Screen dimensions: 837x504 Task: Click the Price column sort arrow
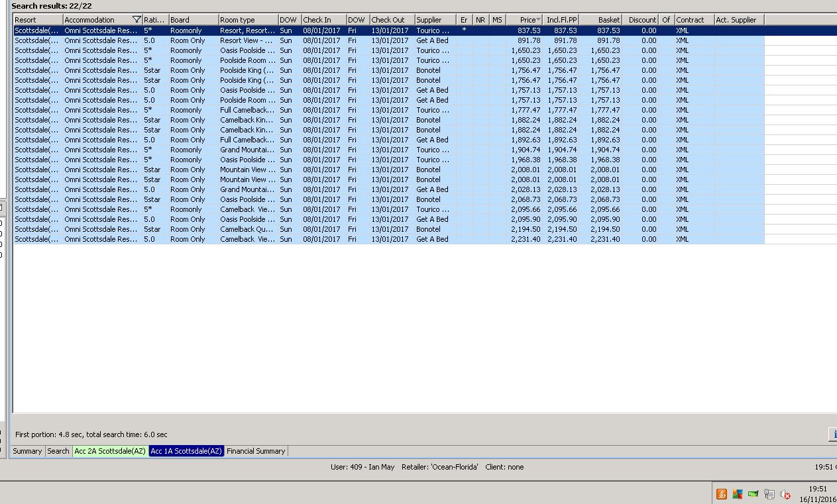click(539, 20)
